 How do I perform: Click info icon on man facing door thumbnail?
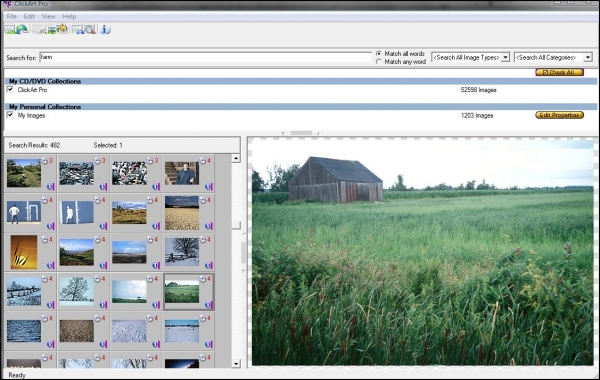tap(50, 226)
